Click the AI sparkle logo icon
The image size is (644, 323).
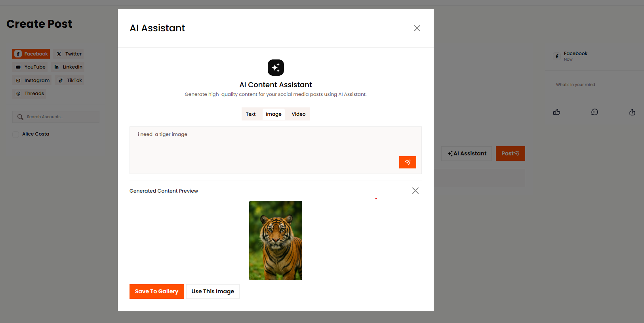tap(276, 68)
